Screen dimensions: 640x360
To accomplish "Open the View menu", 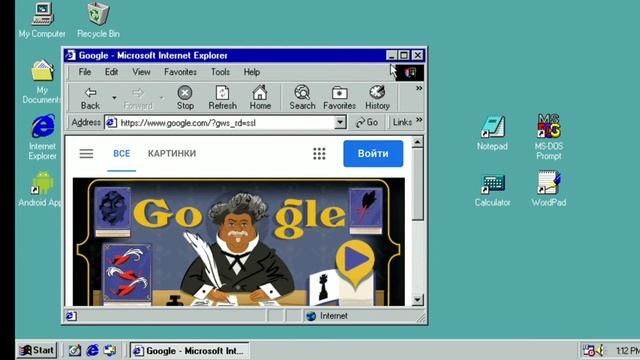I will [x=141, y=72].
